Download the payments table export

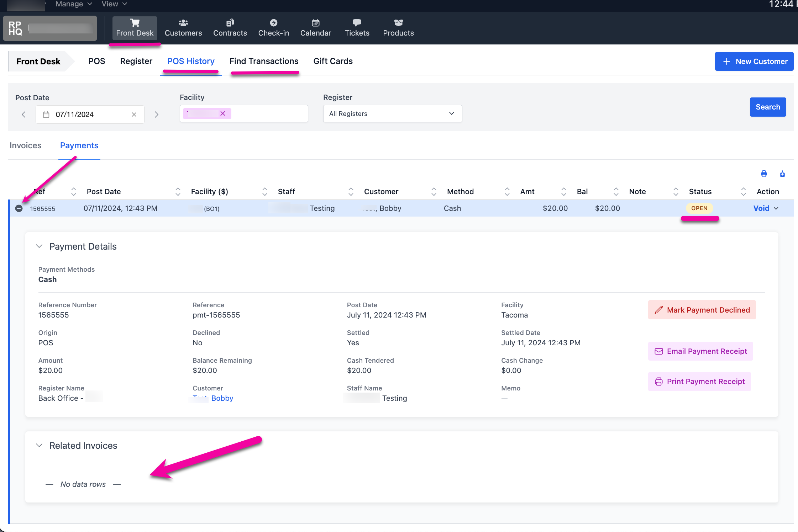point(782,174)
